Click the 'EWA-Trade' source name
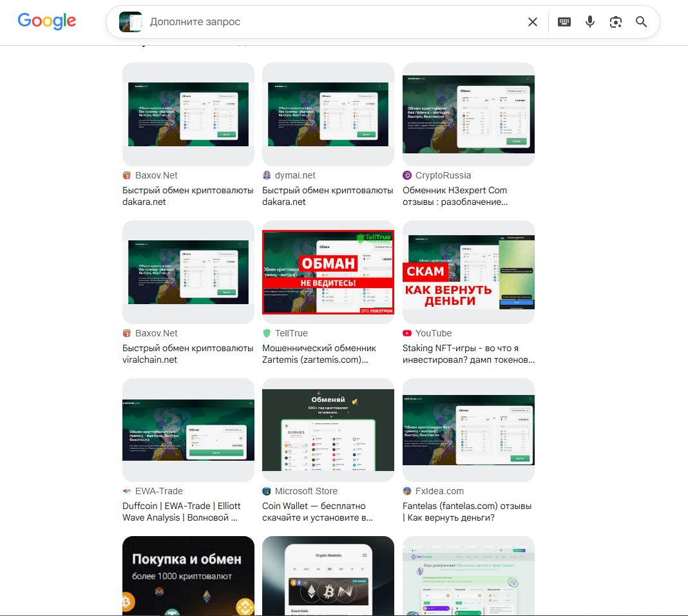This screenshot has height=616, width=688. click(159, 492)
